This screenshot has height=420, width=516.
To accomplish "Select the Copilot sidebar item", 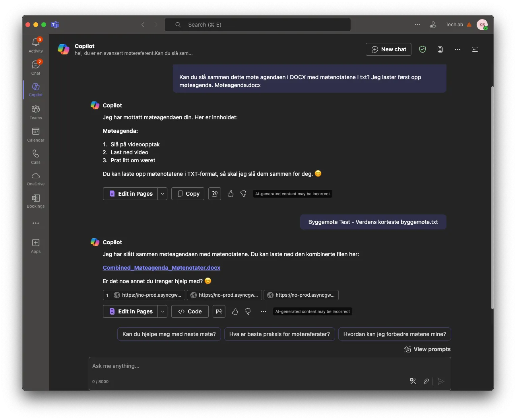I will 36,89.
